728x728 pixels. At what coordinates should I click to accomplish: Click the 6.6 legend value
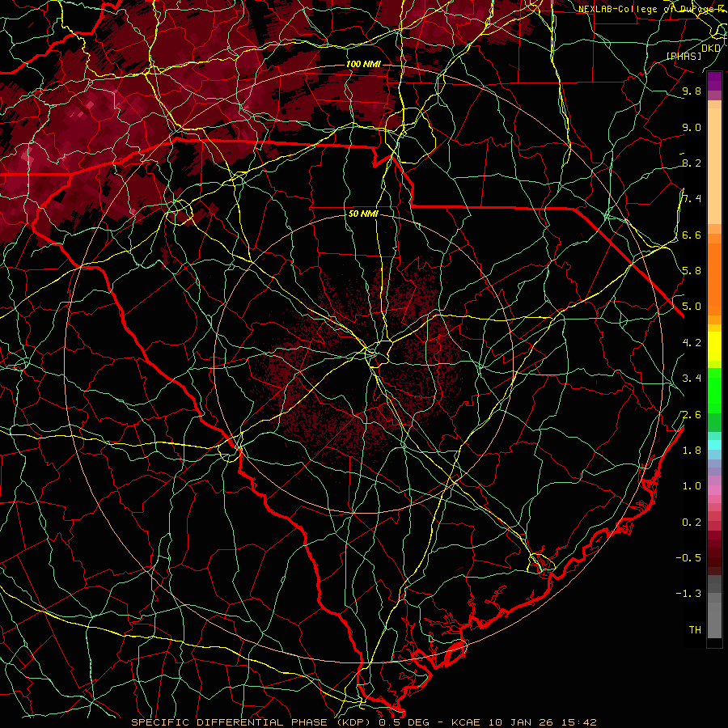pyautogui.click(x=692, y=235)
